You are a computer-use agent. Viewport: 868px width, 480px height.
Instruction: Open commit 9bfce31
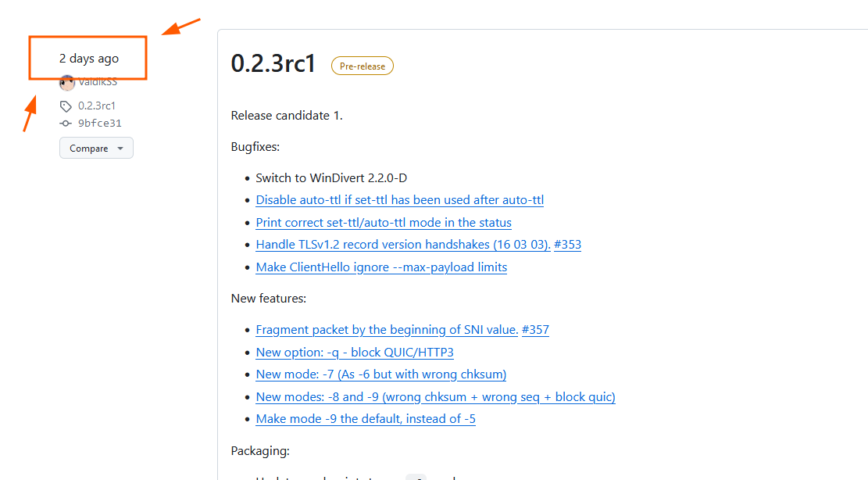pos(100,124)
